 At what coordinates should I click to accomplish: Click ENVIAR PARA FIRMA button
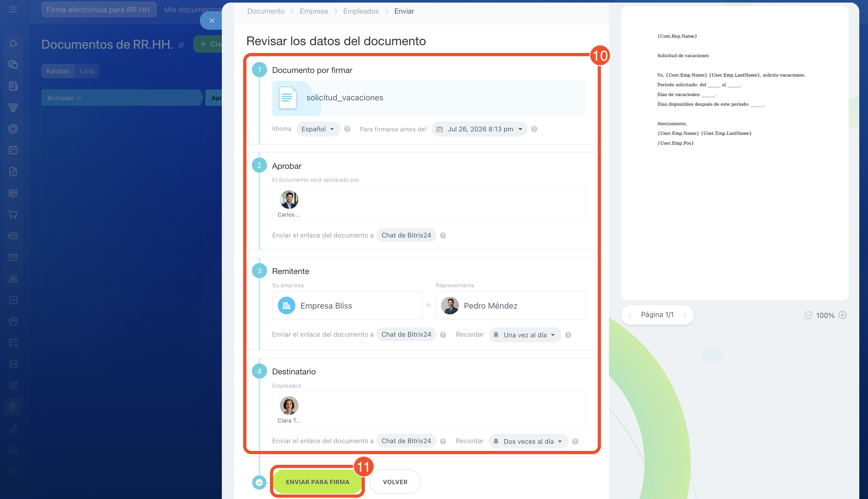[x=317, y=482]
